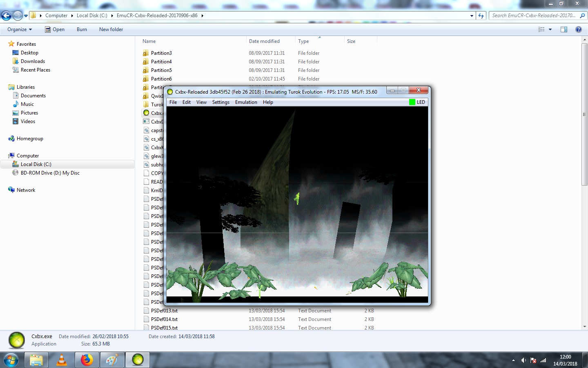Click the green LED indicator in Cxbx-Reloaded
588x368 pixels.
click(x=412, y=102)
